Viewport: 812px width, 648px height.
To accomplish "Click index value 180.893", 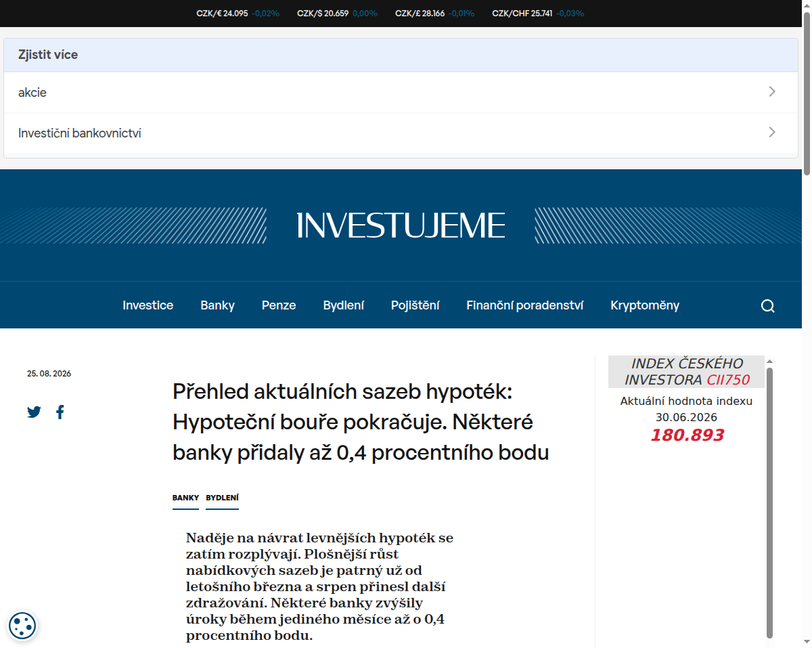I will (x=687, y=435).
